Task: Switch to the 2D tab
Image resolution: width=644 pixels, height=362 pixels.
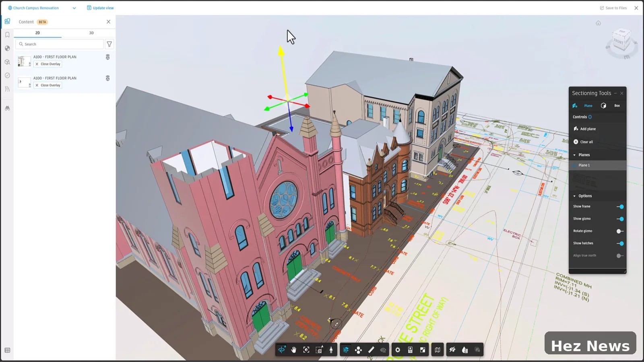Action: [37, 33]
